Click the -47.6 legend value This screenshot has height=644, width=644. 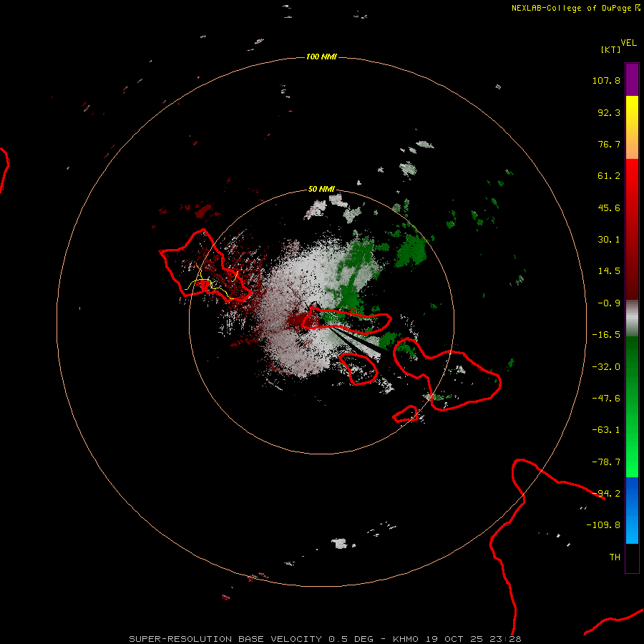[606, 399]
